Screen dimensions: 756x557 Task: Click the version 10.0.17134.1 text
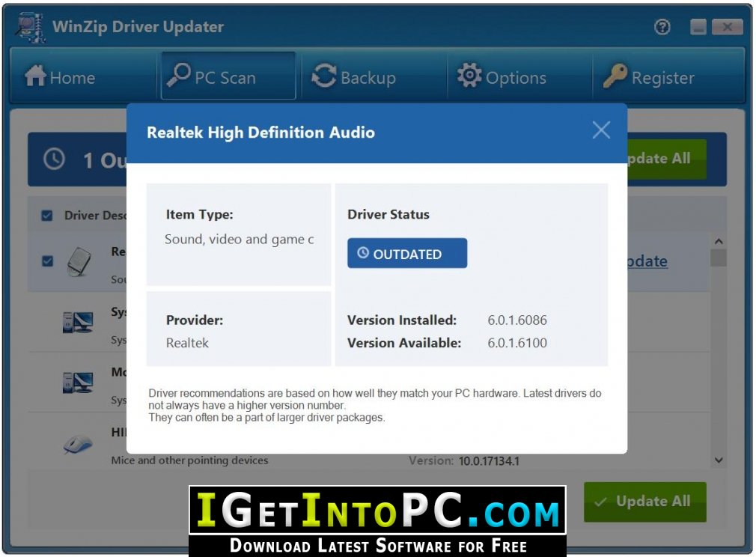(x=489, y=461)
